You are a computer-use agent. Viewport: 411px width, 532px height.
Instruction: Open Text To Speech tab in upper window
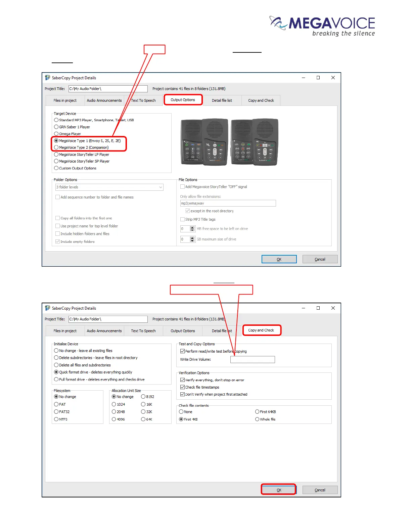point(143,100)
